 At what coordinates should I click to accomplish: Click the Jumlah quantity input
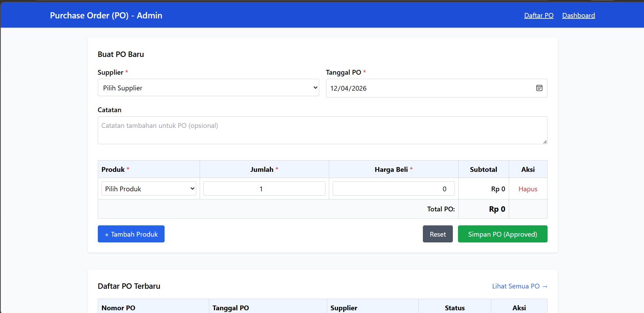(x=264, y=189)
